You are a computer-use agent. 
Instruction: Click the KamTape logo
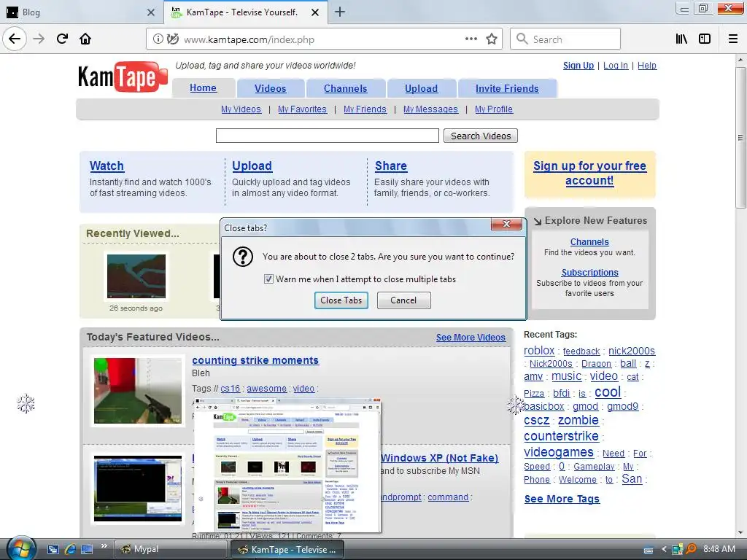[123, 77]
